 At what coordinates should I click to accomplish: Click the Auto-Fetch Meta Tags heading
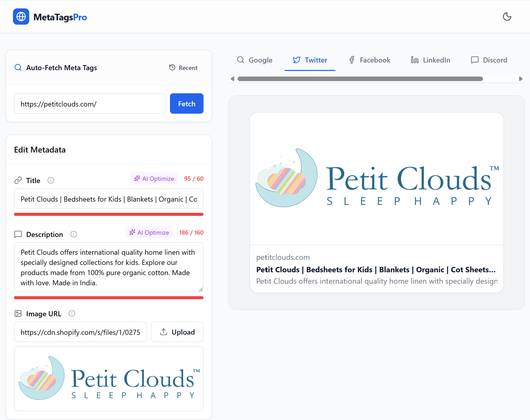point(61,68)
